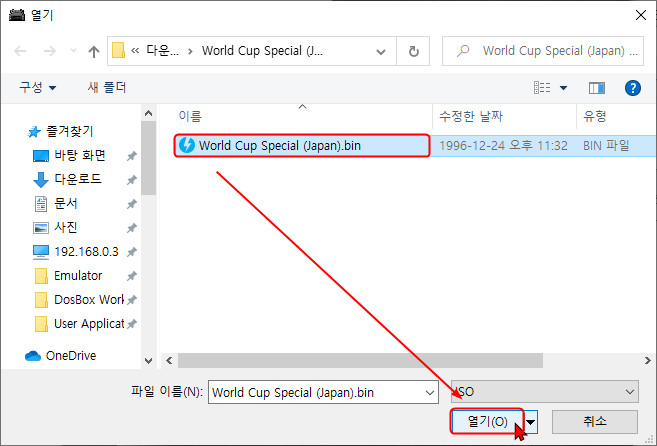Click the BIN 파일 type cell
The image size is (657, 446).
[606, 146]
